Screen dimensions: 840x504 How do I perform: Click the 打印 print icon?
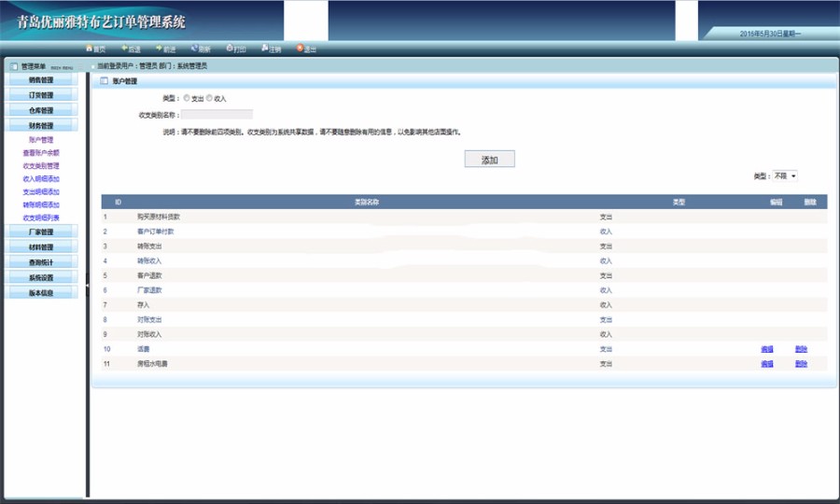coord(230,49)
